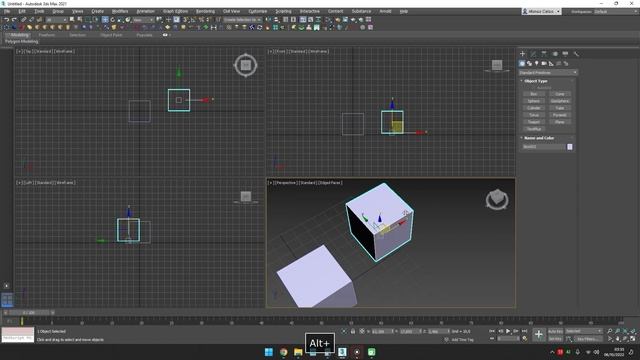640x360 pixels.
Task: Click the Selection Lock padlock icon
Action: click(353, 331)
